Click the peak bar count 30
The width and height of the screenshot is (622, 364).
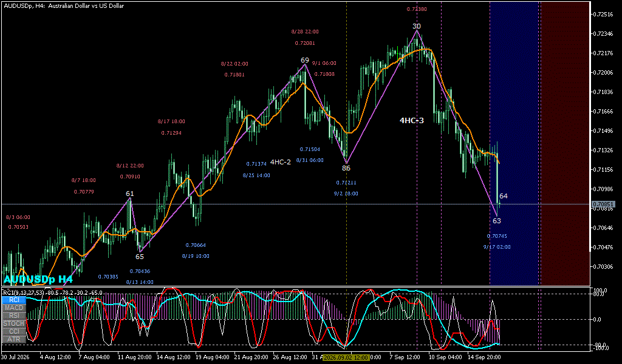coord(417,26)
